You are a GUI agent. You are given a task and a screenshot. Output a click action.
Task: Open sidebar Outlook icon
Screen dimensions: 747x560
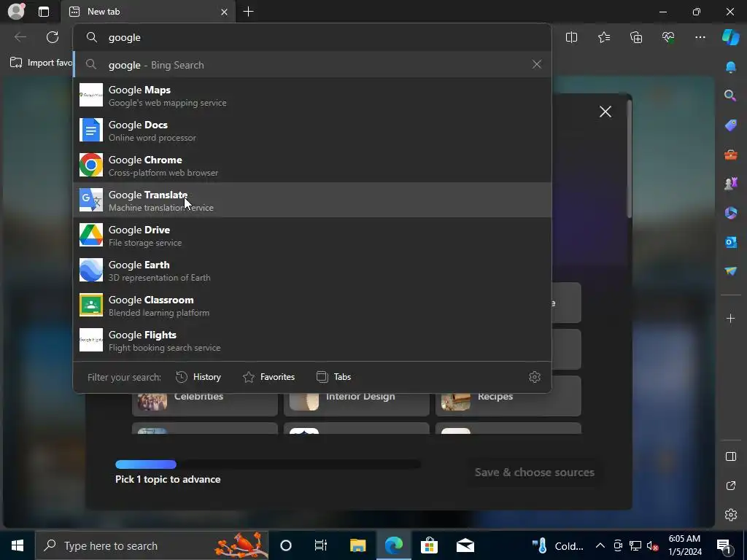[x=730, y=242]
